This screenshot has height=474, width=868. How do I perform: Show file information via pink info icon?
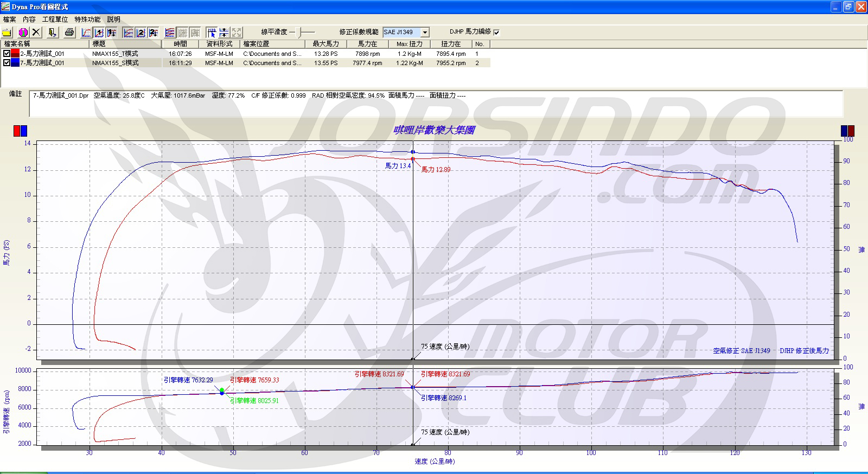tap(23, 33)
